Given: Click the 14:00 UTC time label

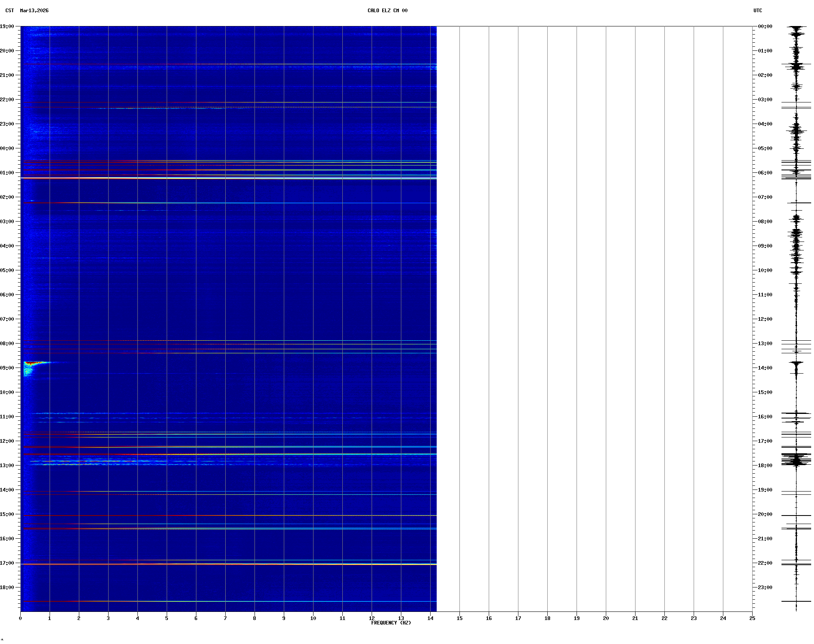Looking at the screenshot, I should [x=765, y=368].
